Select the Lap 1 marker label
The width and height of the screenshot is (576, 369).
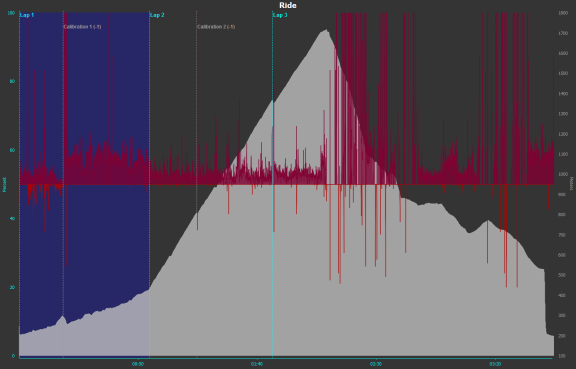coord(27,15)
